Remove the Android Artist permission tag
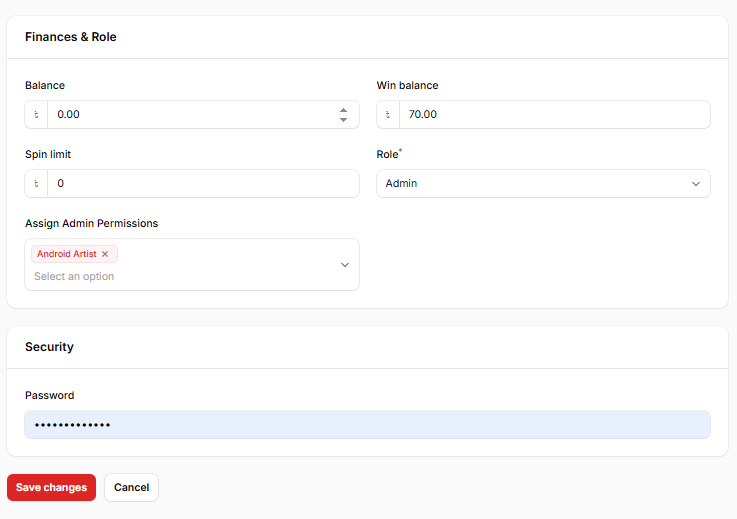Viewport: 737px width, 519px height. click(x=105, y=254)
